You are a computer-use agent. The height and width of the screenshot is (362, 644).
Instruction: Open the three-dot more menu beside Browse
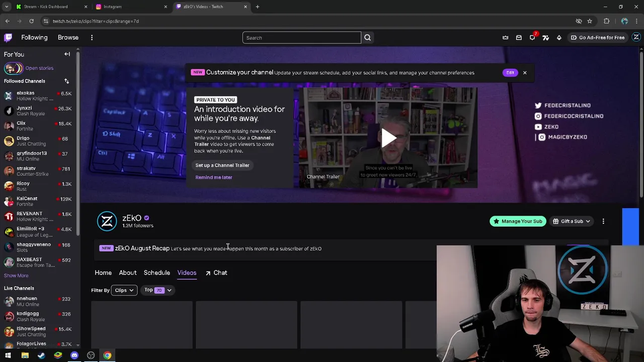(92, 37)
